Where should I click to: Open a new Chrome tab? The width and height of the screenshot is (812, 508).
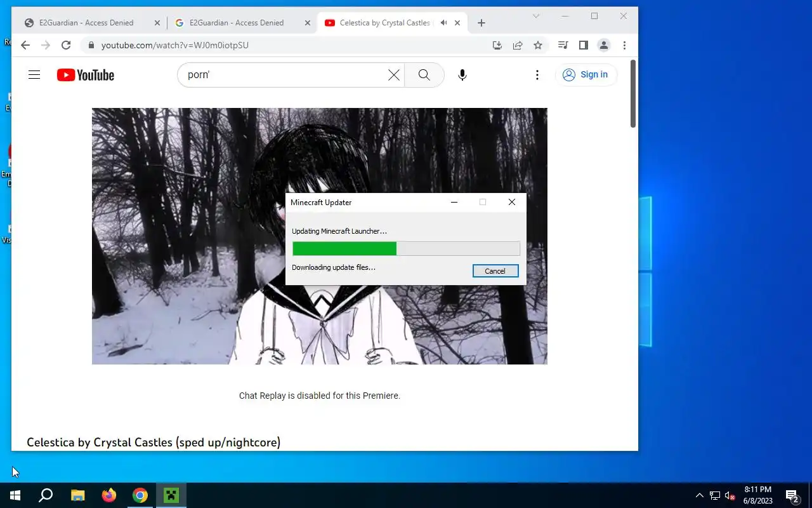[x=481, y=23]
